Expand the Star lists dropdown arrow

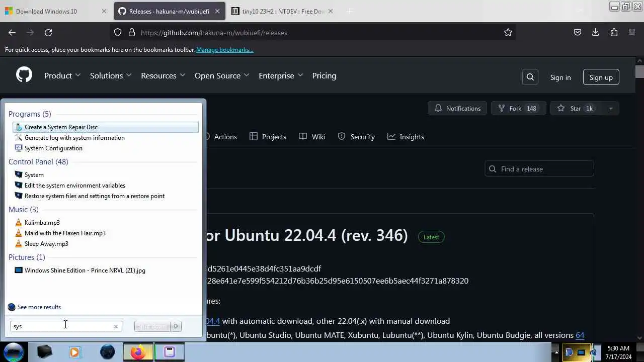(610, 109)
